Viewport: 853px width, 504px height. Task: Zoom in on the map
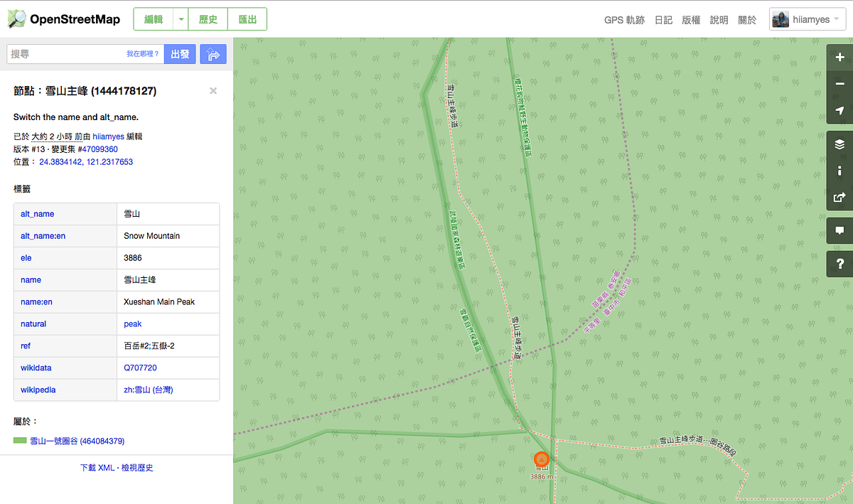point(839,57)
